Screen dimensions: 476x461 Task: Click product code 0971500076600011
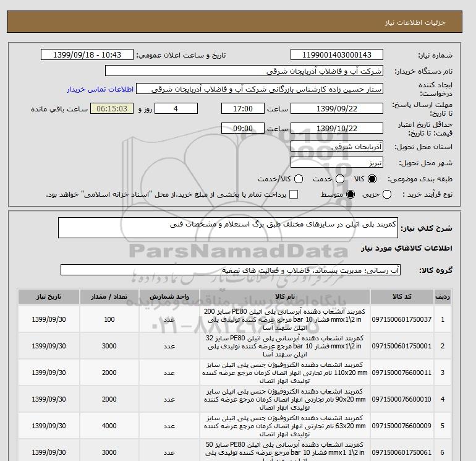click(402, 373)
